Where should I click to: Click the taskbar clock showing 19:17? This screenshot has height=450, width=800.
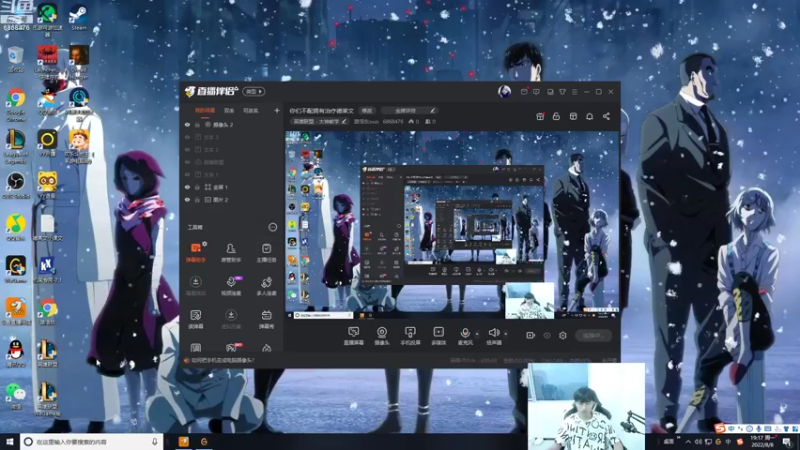pos(762,442)
